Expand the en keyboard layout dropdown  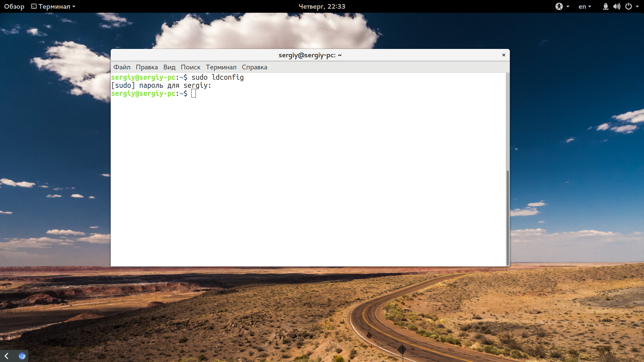click(x=589, y=6)
